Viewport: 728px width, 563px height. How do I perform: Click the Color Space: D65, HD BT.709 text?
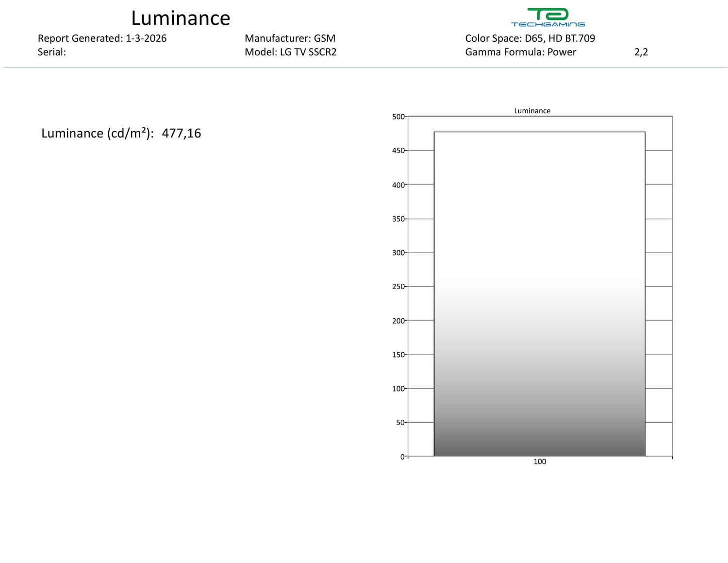[x=529, y=38]
